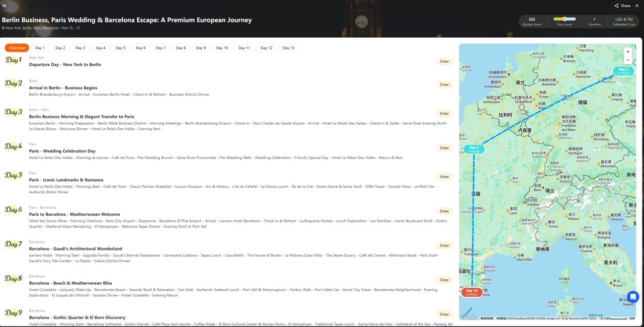
Task: Open the Estimated Cost breakdown
Action: click(x=624, y=21)
